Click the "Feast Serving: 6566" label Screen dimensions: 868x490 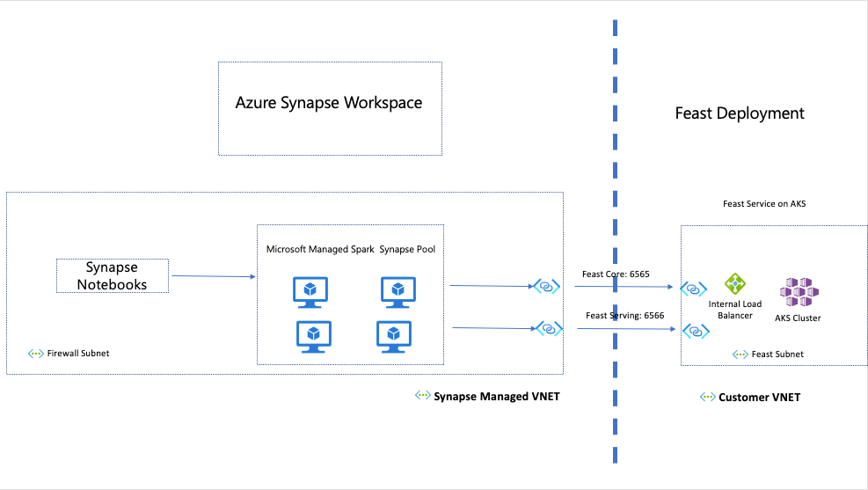625,316
